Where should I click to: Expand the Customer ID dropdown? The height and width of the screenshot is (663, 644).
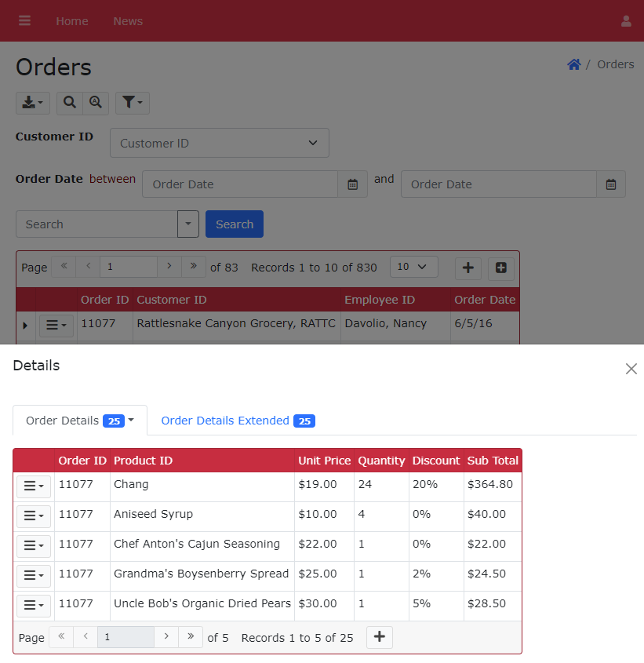(x=220, y=143)
